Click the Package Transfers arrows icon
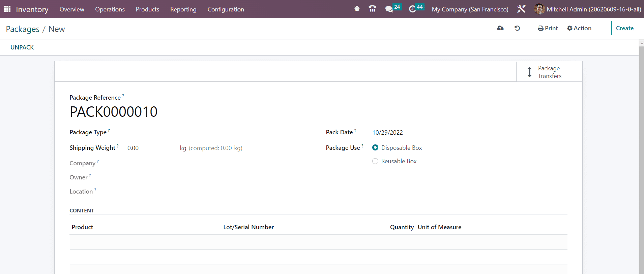The image size is (644, 274). point(529,72)
